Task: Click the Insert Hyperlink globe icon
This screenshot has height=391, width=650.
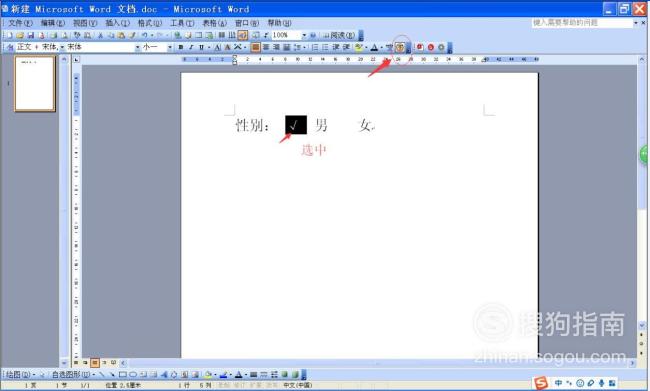Action: pyautogui.click(x=177, y=35)
